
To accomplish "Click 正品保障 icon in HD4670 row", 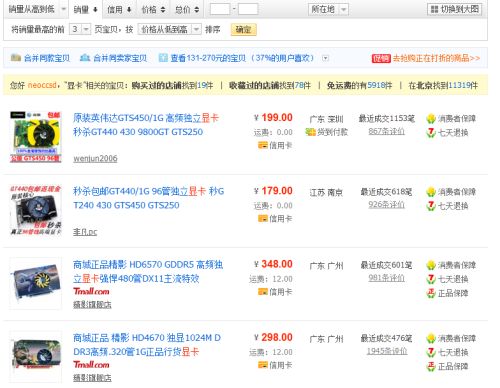I will coord(431,367).
